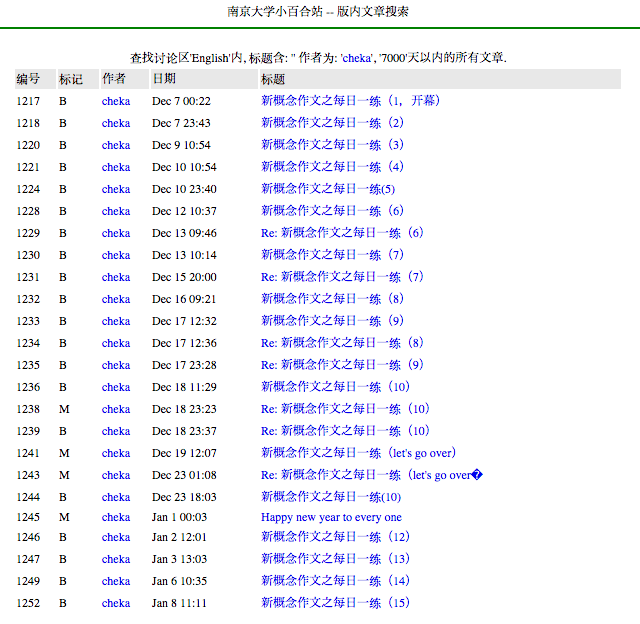
Task: Click article number 1217
Action: coord(28,101)
